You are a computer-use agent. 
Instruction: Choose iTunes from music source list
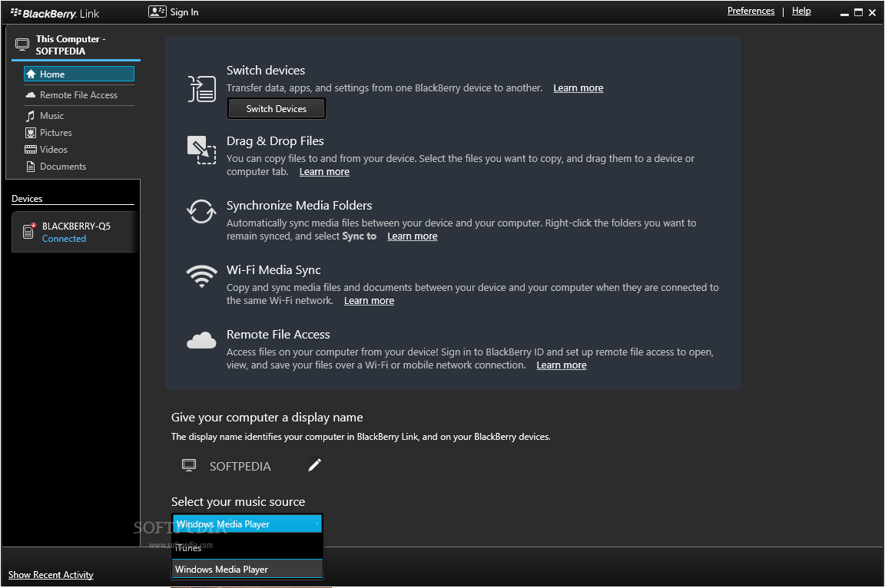point(247,548)
